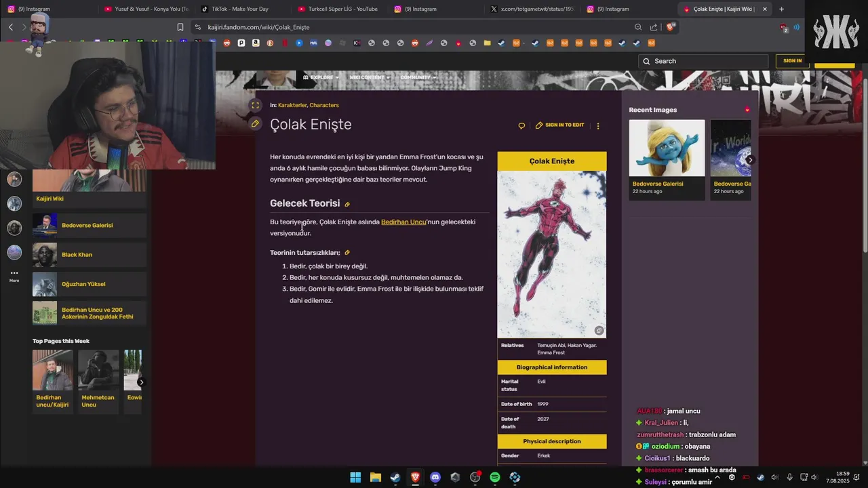Viewport: 868px width, 488px height.
Task: Click the Bedoverse Galerisi caption under Smurfette image
Action: pos(658,184)
